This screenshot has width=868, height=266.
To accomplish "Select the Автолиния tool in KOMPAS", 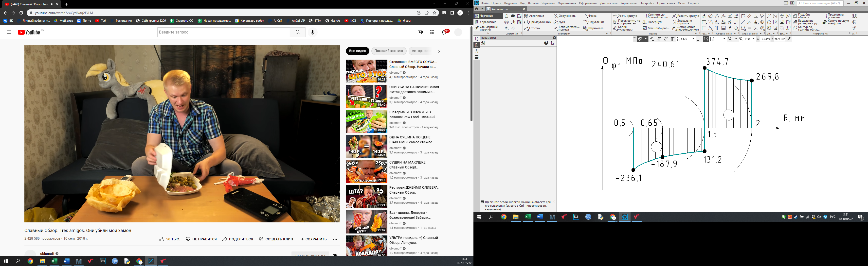I will [x=534, y=16].
